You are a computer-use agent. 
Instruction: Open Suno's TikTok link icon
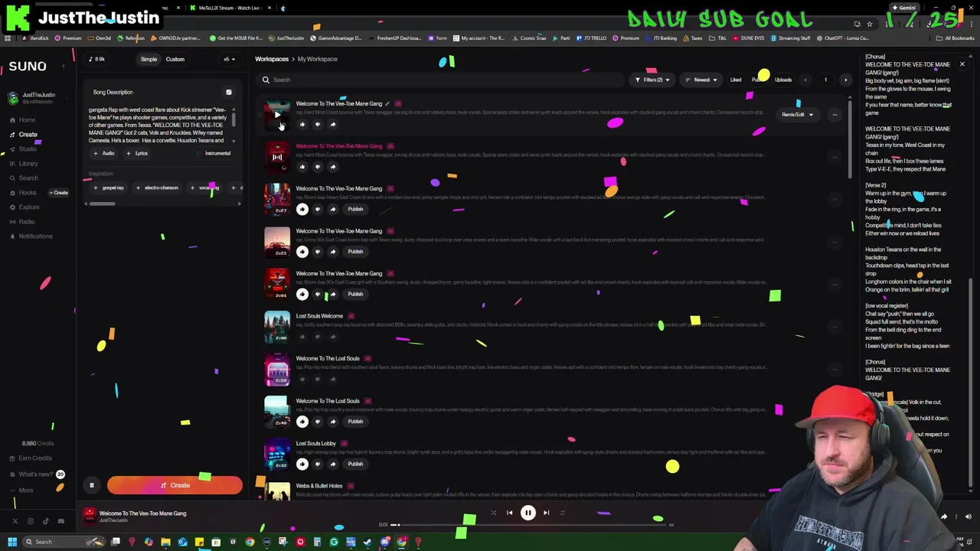pos(45,521)
